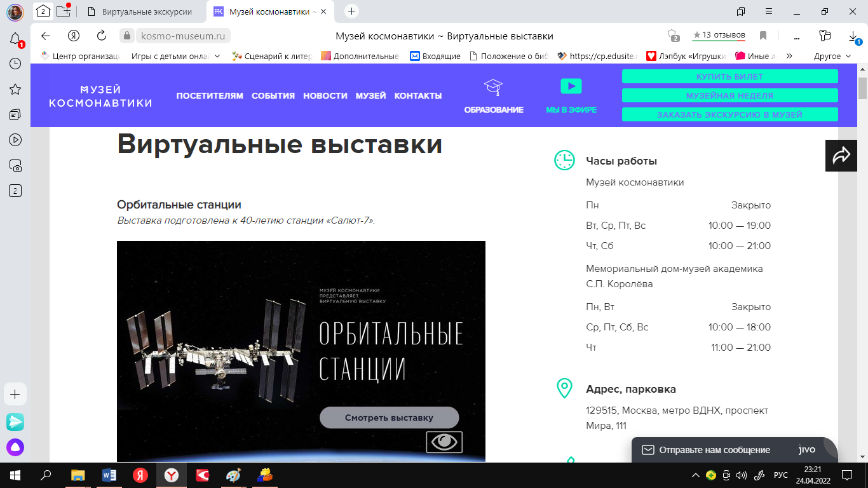Click Мы в эфире play icon
Screen dimensions: 868x488
[x=571, y=86]
